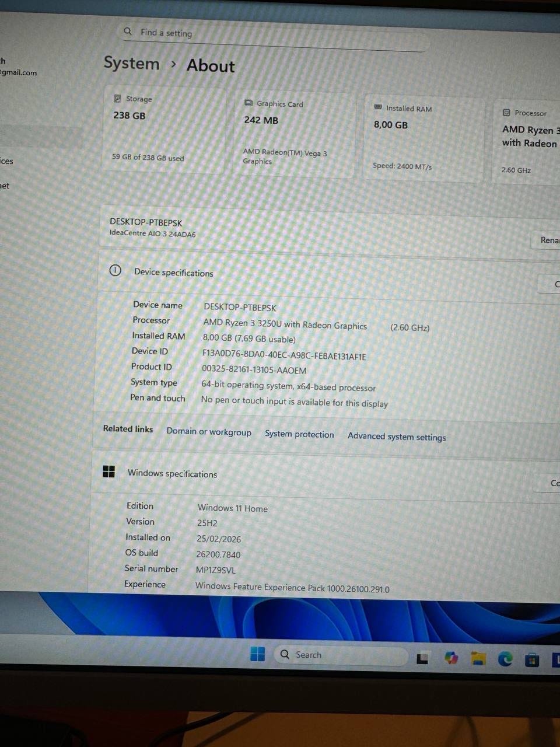Copy device specifications with the Copy button

tap(549, 284)
